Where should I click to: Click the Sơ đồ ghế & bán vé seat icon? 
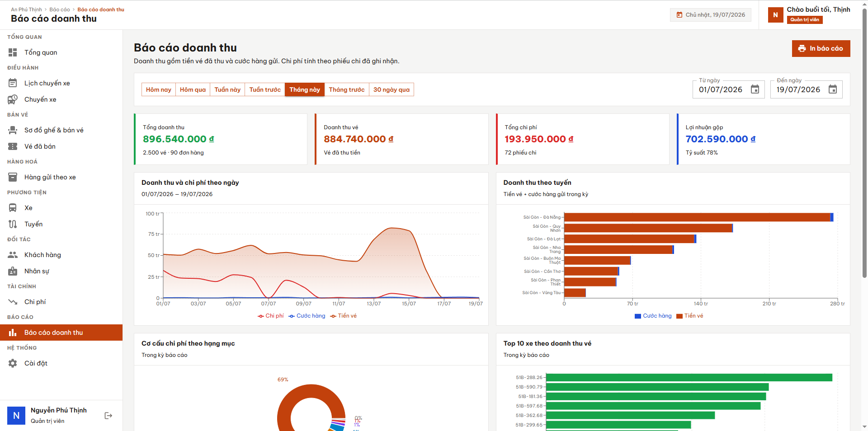tap(13, 130)
